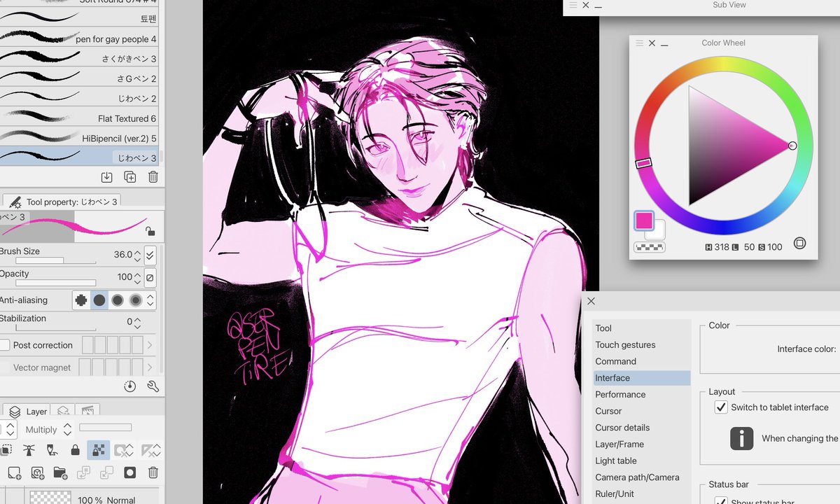This screenshot has width=840, height=504.
Task: Merge with layer below icon
Action: click(106, 473)
